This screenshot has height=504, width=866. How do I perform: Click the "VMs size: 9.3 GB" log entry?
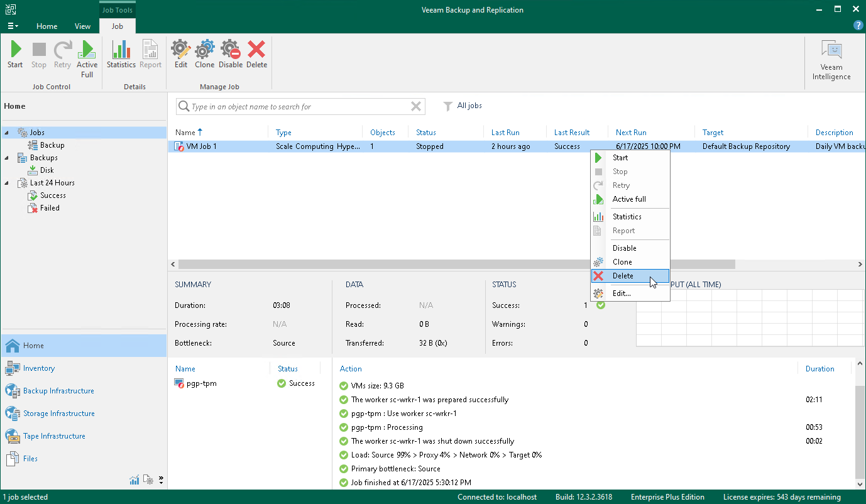click(377, 386)
